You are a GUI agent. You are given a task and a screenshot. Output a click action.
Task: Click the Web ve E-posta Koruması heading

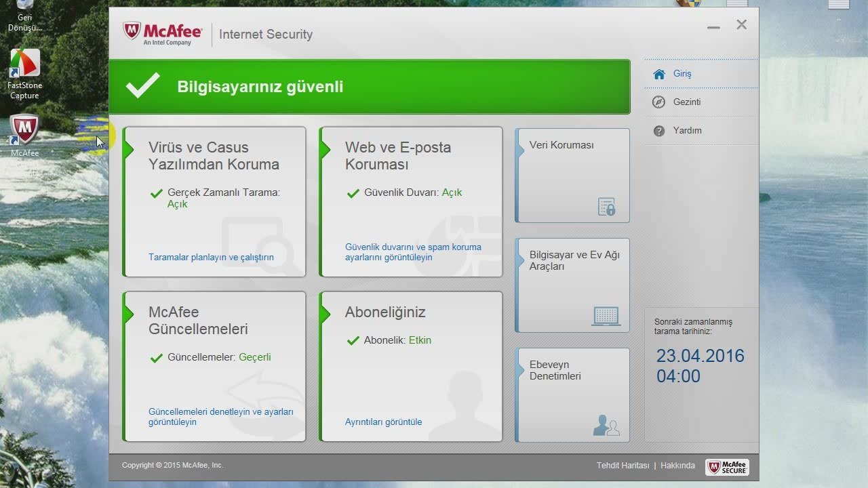coord(397,156)
